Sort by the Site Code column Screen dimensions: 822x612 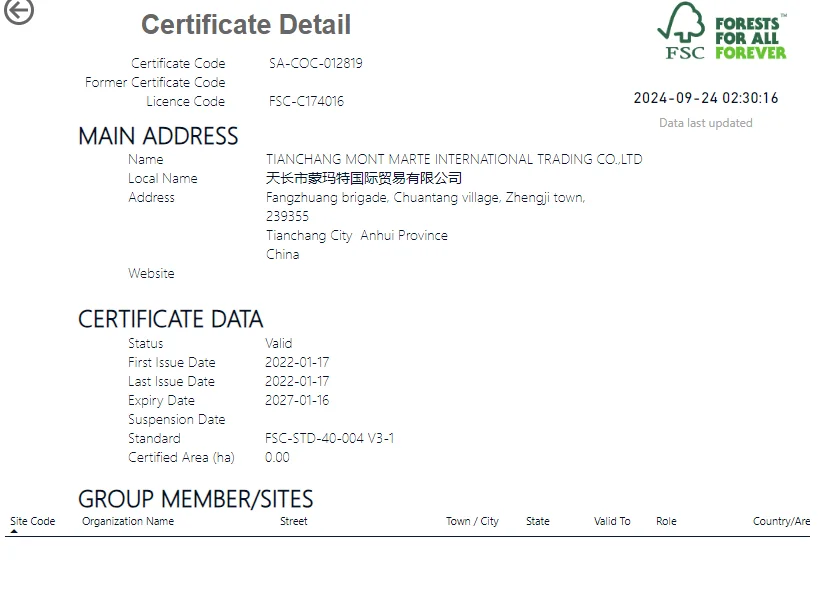tap(33, 521)
